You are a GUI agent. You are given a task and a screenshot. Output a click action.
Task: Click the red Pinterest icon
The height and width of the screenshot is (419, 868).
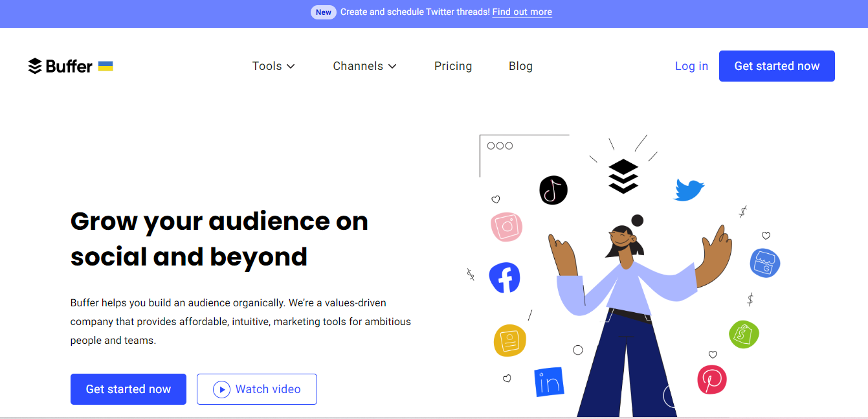click(712, 379)
